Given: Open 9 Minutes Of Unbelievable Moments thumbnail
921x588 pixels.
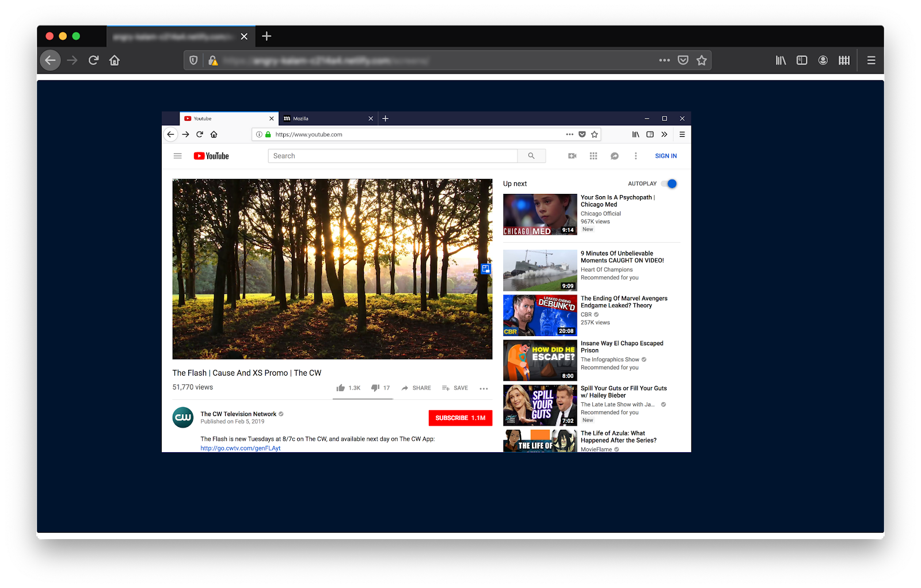Looking at the screenshot, I should tap(540, 270).
